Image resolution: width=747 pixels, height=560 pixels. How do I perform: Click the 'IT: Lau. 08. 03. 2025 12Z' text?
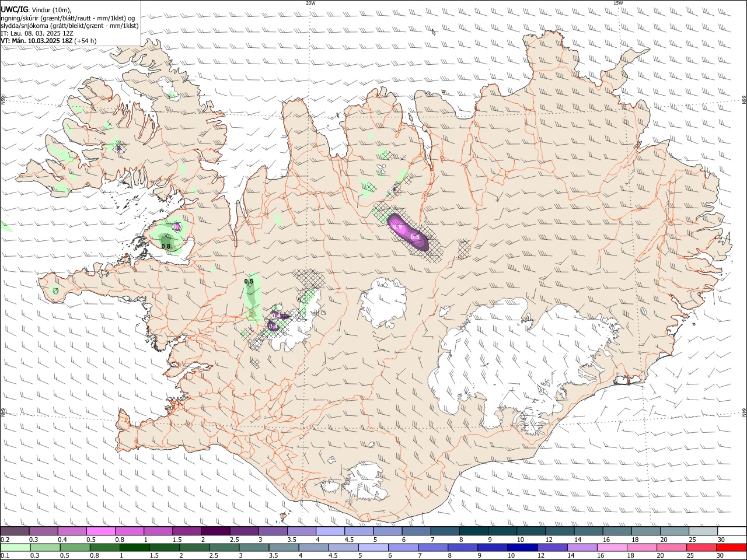[x=37, y=33]
